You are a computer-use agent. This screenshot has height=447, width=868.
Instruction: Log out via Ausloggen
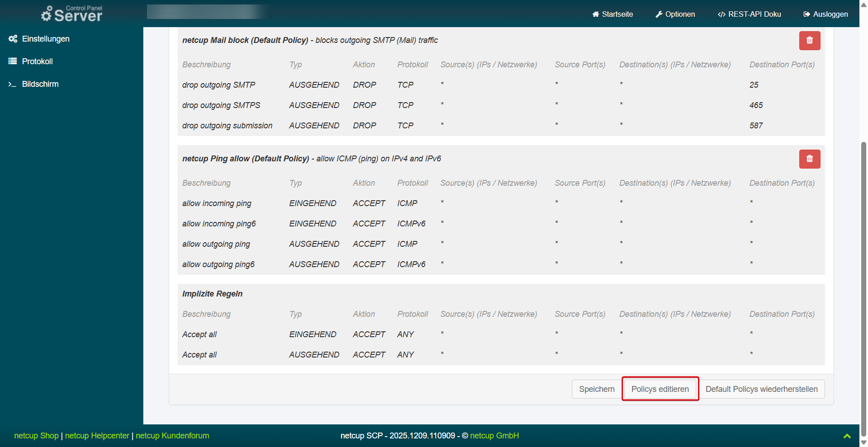click(826, 14)
